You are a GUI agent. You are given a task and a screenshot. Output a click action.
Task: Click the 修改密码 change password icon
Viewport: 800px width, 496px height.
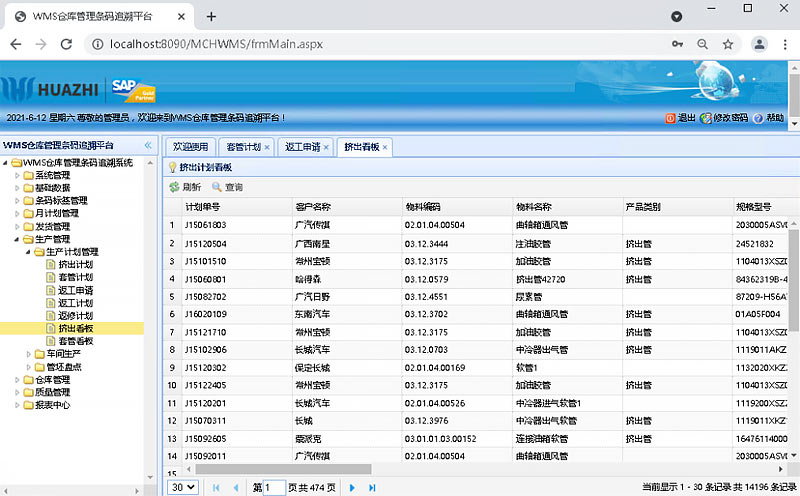tap(706, 118)
